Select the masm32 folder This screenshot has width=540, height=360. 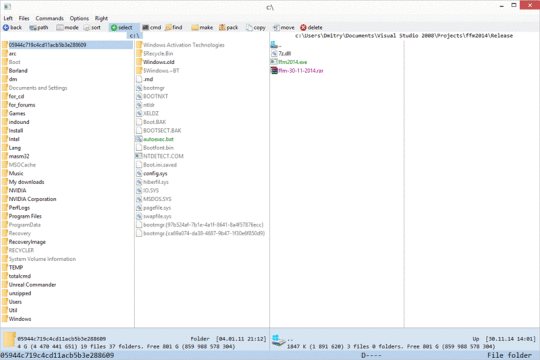pos(19,156)
